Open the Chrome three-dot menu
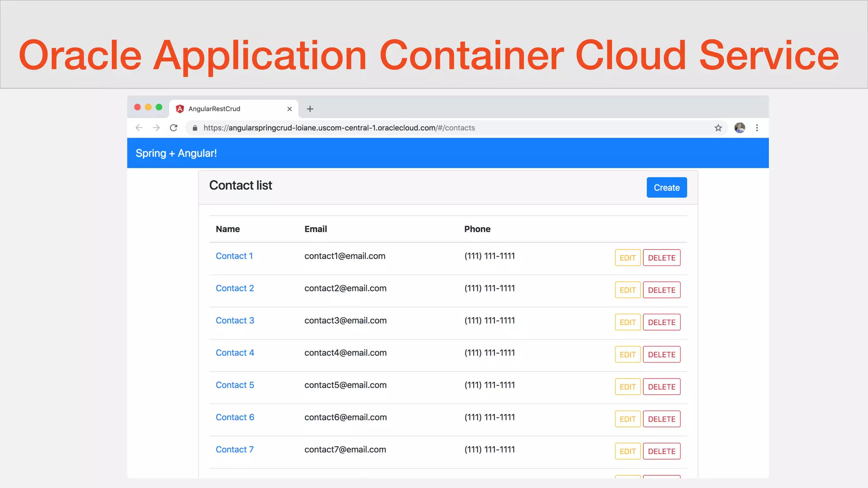 click(x=757, y=128)
